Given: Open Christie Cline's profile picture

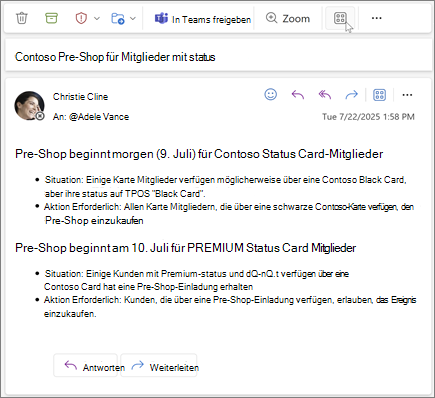Looking at the screenshot, I should tap(29, 105).
